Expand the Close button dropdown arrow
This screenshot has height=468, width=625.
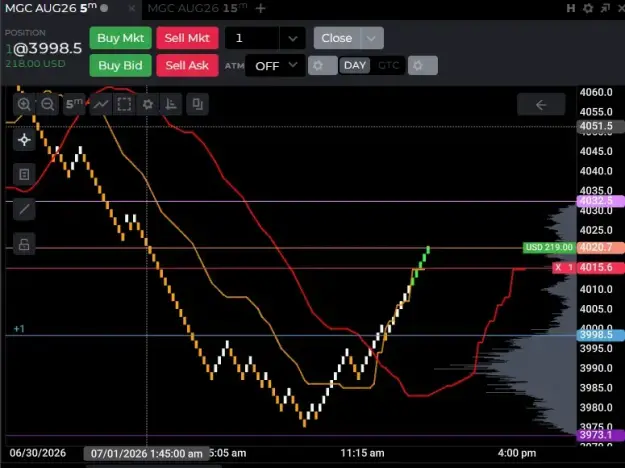click(371, 38)
